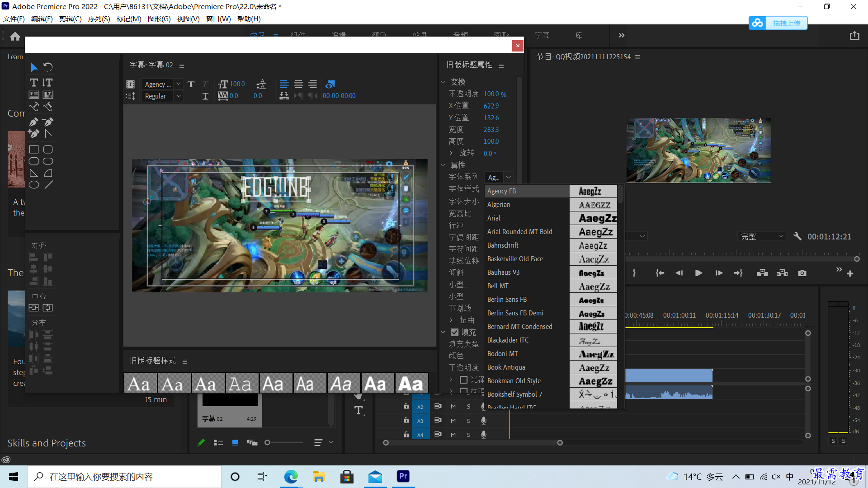868x488 pixels.
Task: Click the Home icon in Premiere header
Action: pos(15,36)
